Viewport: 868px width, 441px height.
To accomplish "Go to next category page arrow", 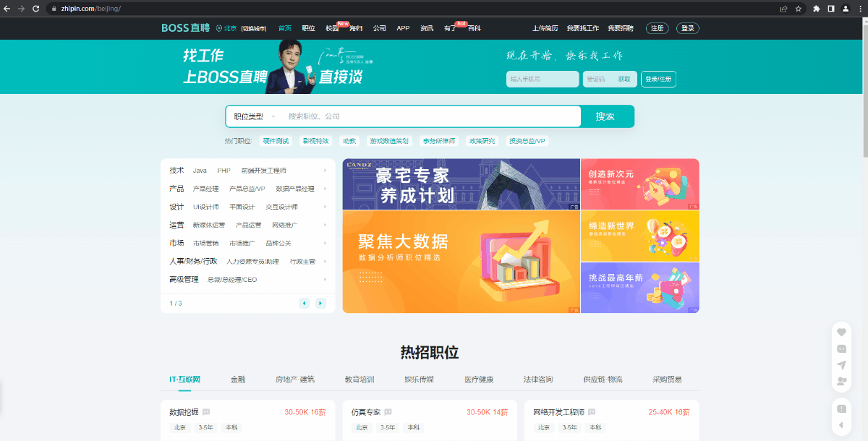I will tap(320, 303).
